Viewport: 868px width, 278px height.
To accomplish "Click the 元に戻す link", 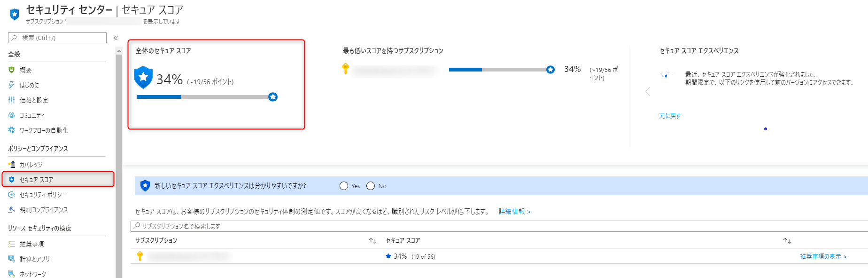I will tap(670, 115).
